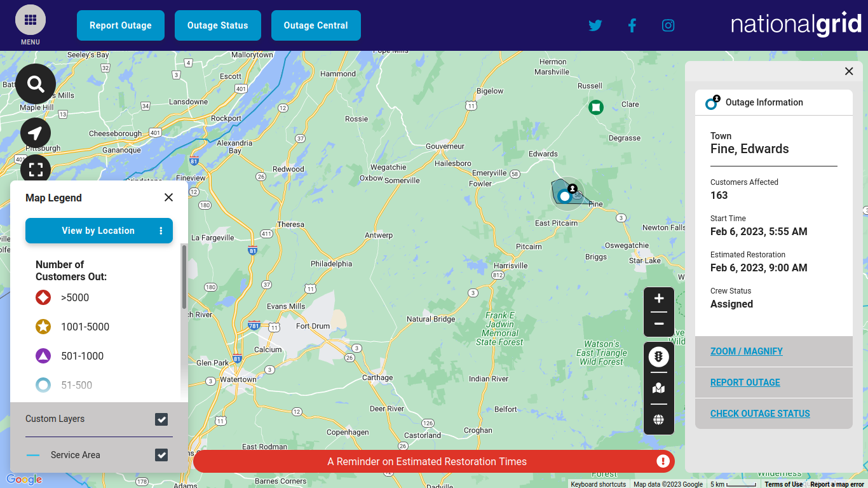Viewport: 868px width, 488px height.
Task: Use the locate-me arrow button
Action: 36,133
